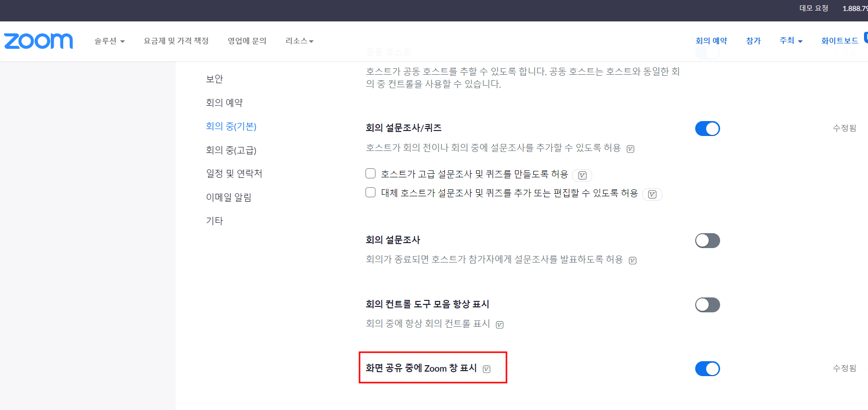The width and height of the screenshot is (868, 410).
Task: Select 일정 및 연락처 sidebar item
Action: 234,173
